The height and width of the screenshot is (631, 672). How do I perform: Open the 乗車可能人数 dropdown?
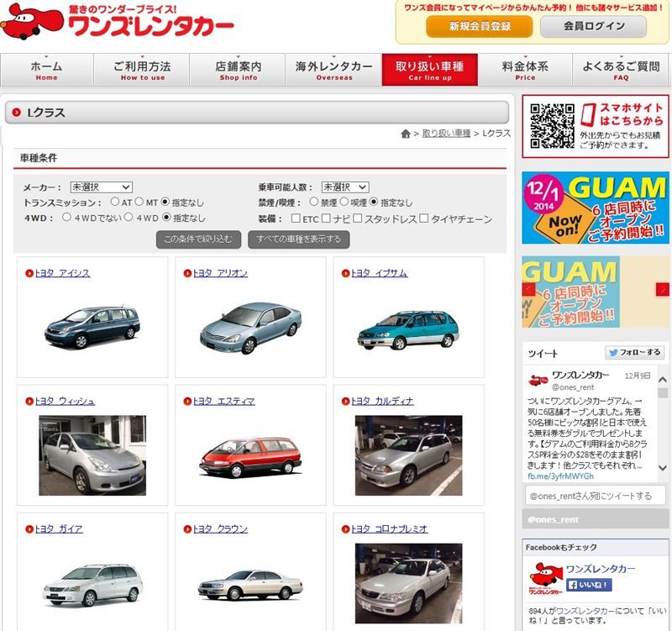[x=345, y=187]
